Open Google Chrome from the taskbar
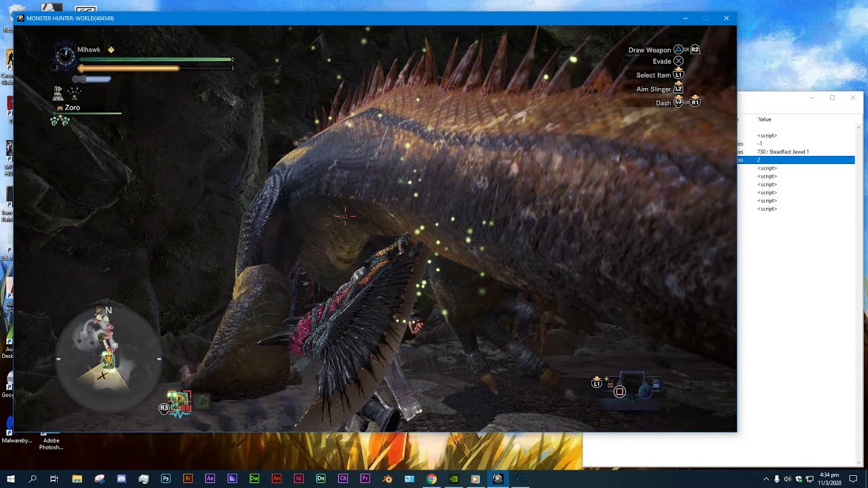This screenshot has height=488, width=868. point(431,479)
